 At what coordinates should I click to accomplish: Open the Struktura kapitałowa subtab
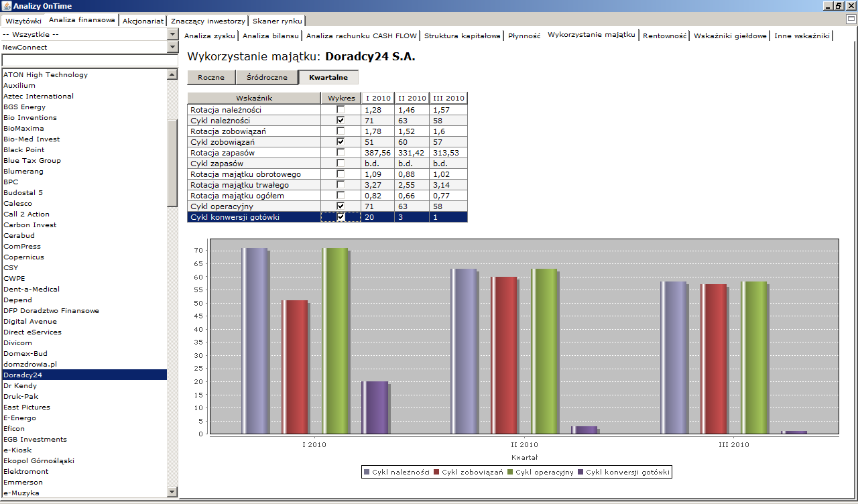pos(462,36)
